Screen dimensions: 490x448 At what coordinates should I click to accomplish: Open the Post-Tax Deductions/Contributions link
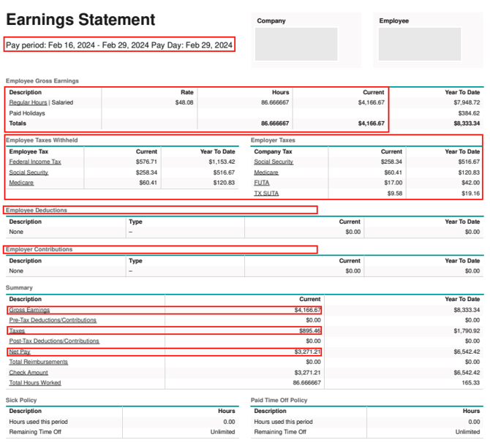[54, 341]
